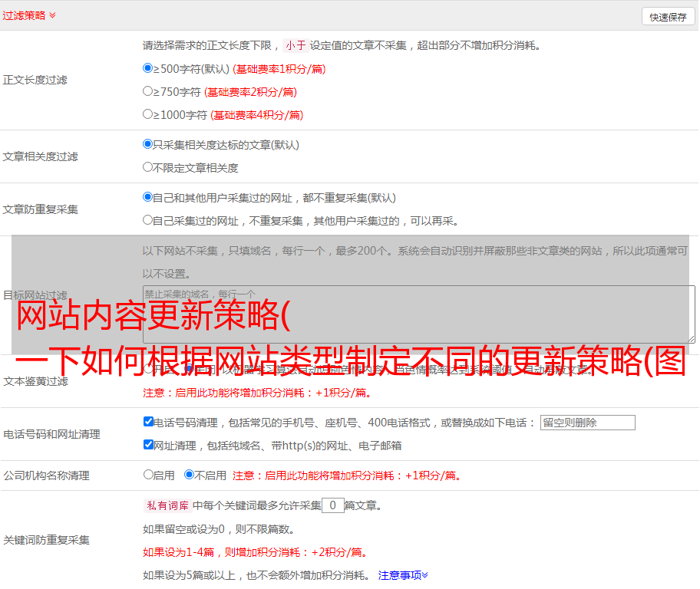Viewport: 700px width, 589px height.
Task: Toggle 电话号码清理 checkbox
Action: click(x=148, y=422)
